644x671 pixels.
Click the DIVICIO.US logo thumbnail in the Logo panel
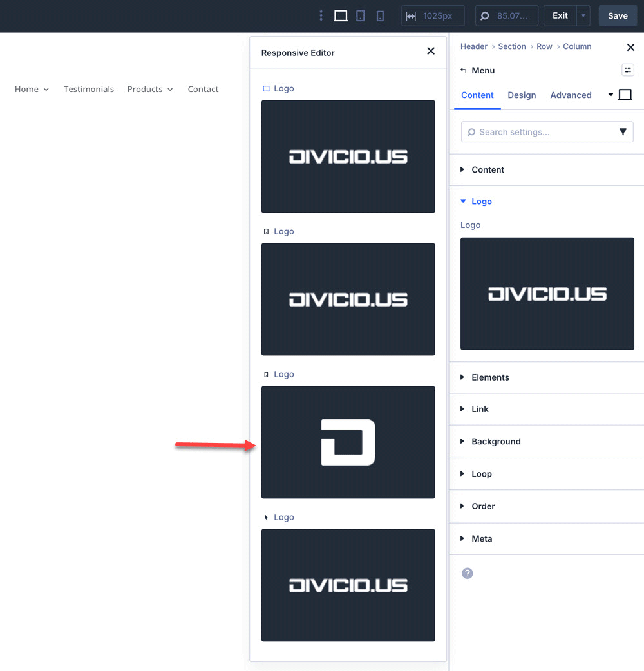[x=547, y=294]
